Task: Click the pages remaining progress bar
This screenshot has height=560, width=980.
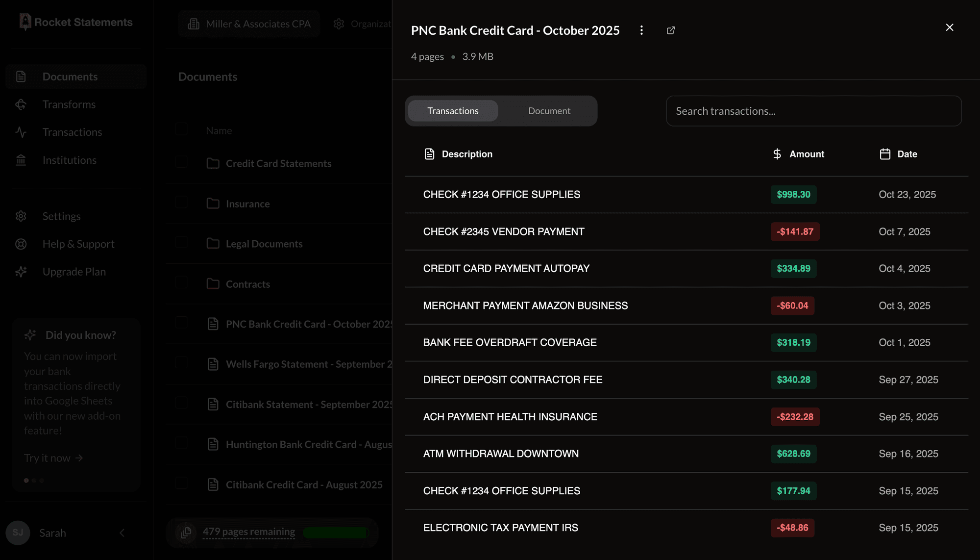Action: (x=336, y=533)
